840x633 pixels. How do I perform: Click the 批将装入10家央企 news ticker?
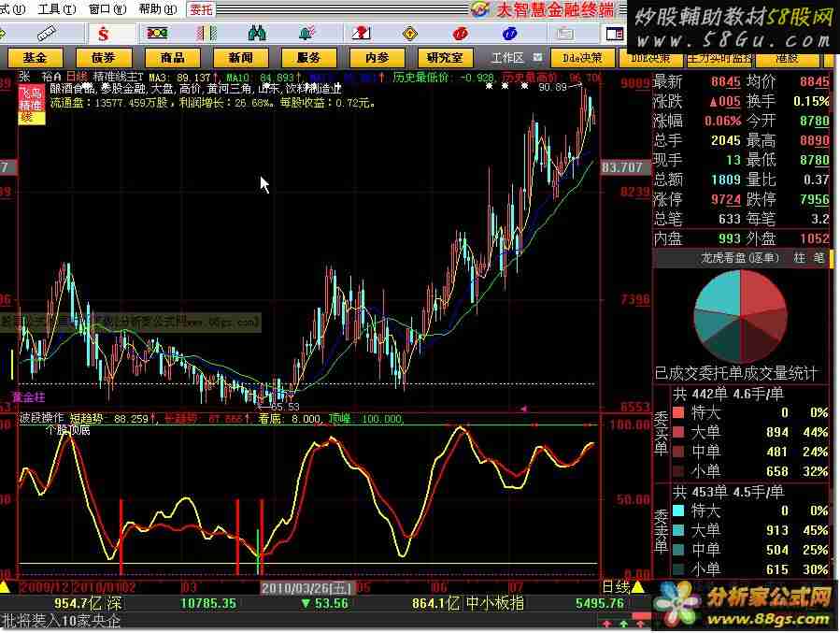[x=61, y=622]
